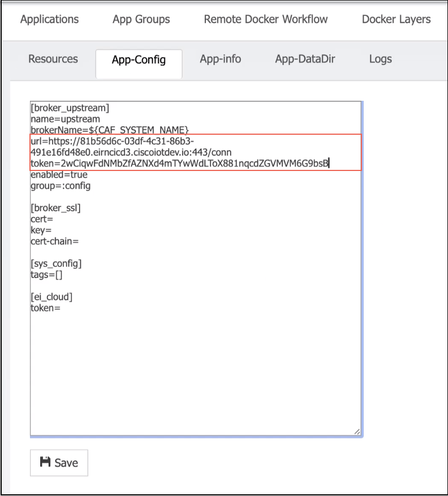Click the config textarea resize handle
This screenshot has width=448, height=496.
tap(357, 431)
